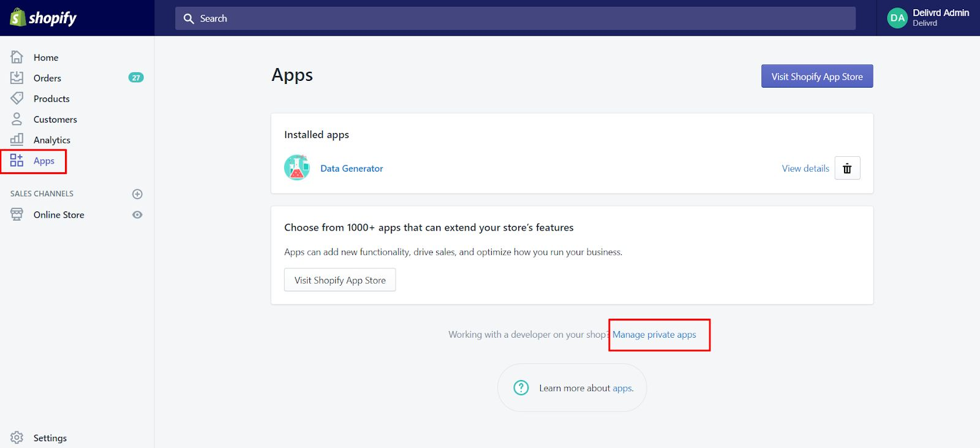
Task: Click the Apps grid icon
Action: 17,161
